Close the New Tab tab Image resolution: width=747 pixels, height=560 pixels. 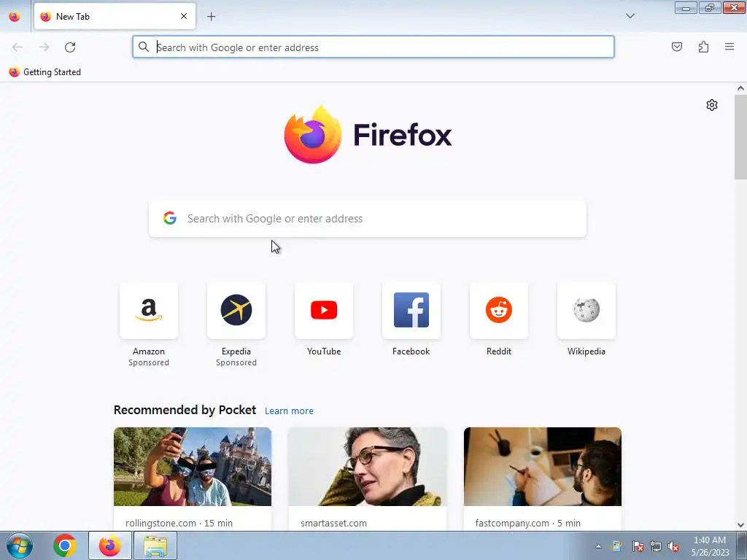184,16
